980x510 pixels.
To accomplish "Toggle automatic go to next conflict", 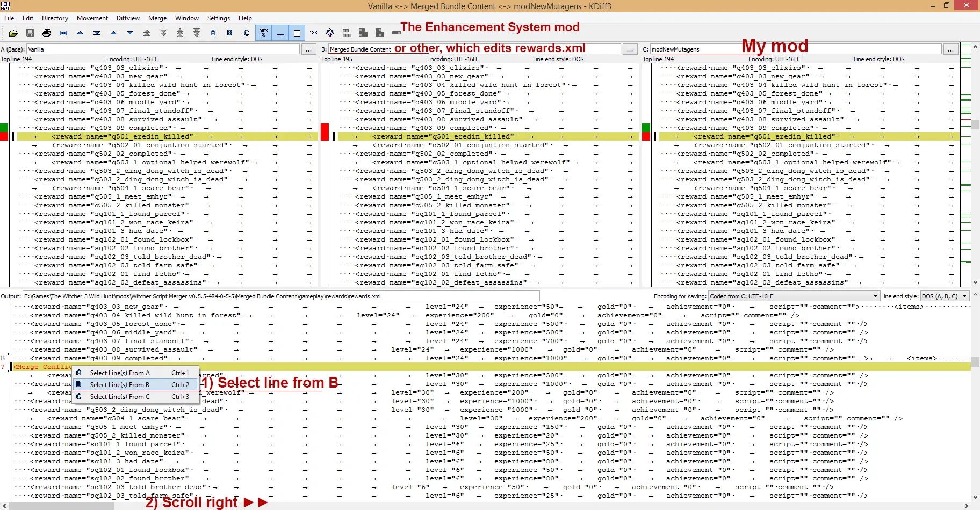I will click(x=263, y=33).
